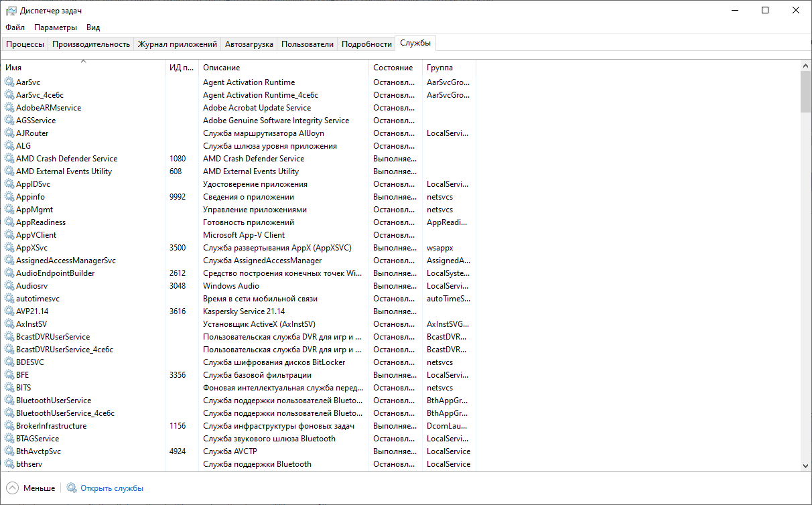The image size is (812, 505).
Task: Select the BluetoothUserService row name
Action: (54, 401)
